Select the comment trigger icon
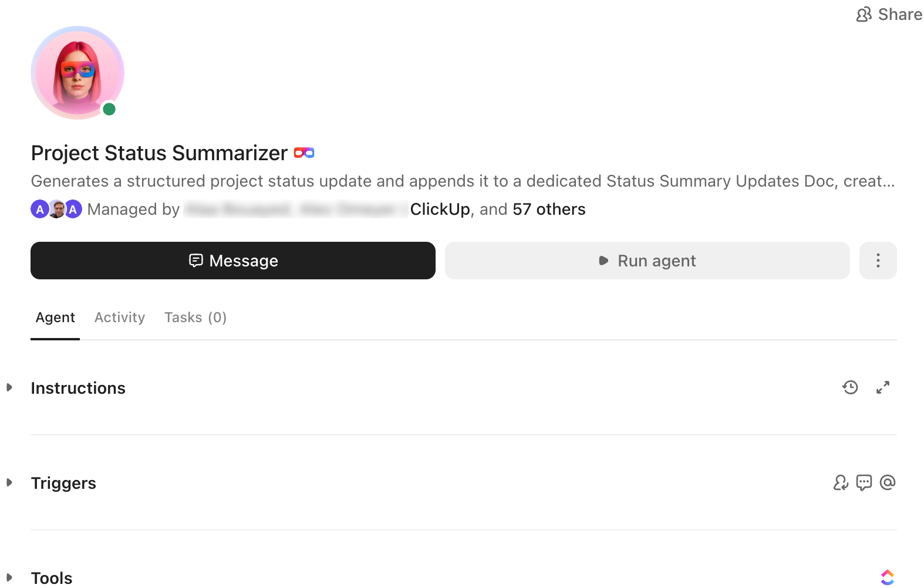924x588 pixels. [864, 482]
